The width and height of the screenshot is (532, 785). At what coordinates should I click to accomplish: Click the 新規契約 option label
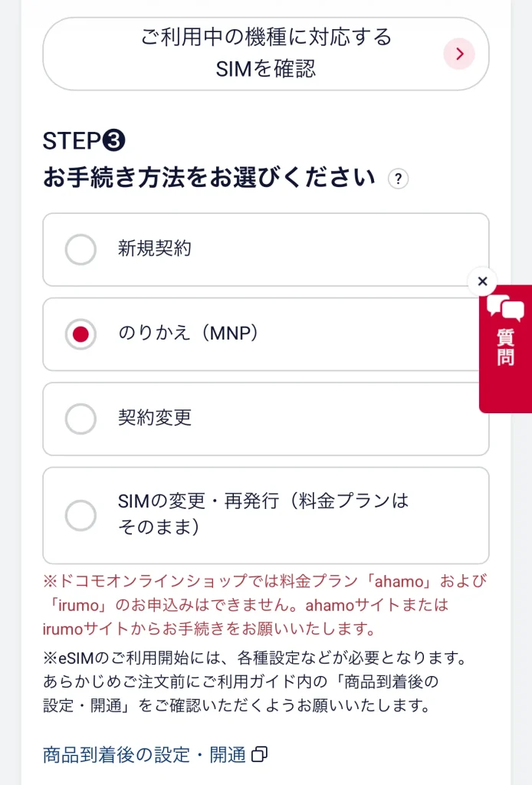pyautogui.click(x=155, y=248)
